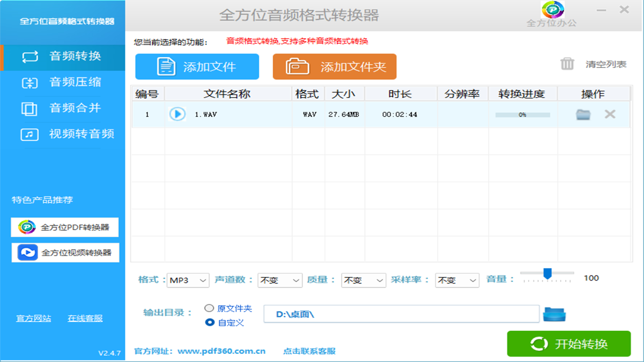644x362 pixels.
Task: Click the trash icon to clear list
Action: click(568, 64)
